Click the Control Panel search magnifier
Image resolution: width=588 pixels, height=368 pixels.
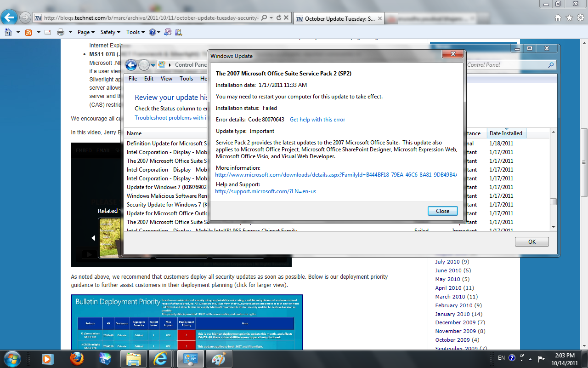click(551, 65)
